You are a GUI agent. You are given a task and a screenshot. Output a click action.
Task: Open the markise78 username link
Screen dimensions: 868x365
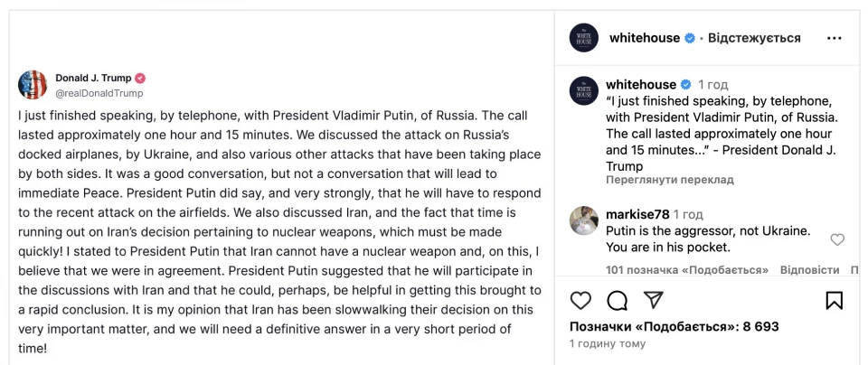pyautogui.click(x=637, y=214)
